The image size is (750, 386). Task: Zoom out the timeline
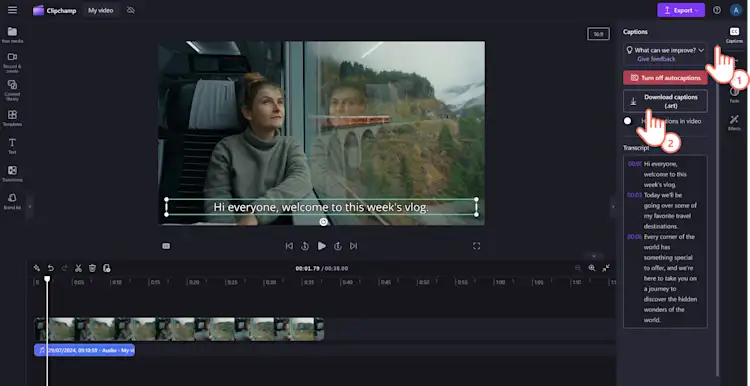coord(578,268)
